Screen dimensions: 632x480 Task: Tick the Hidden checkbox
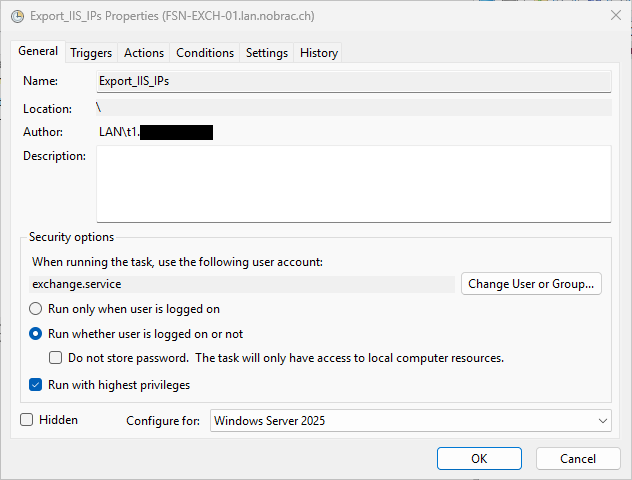27,420
